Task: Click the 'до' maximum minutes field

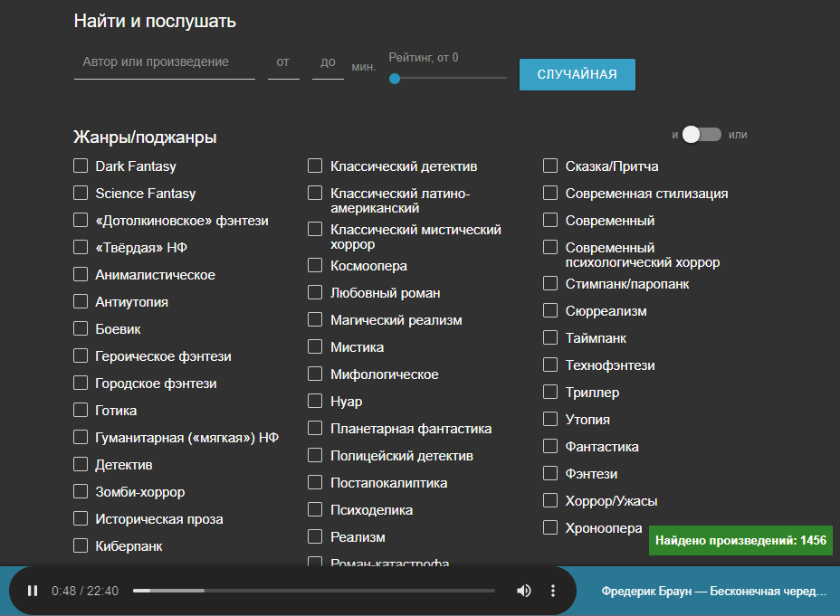Action: [328, 62]
